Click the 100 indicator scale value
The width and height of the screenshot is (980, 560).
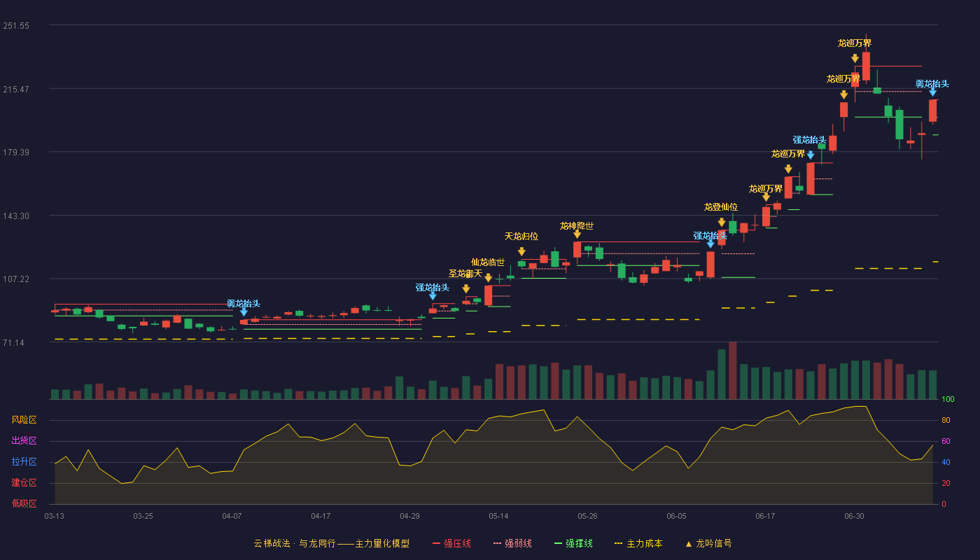[x=948, y=399]
